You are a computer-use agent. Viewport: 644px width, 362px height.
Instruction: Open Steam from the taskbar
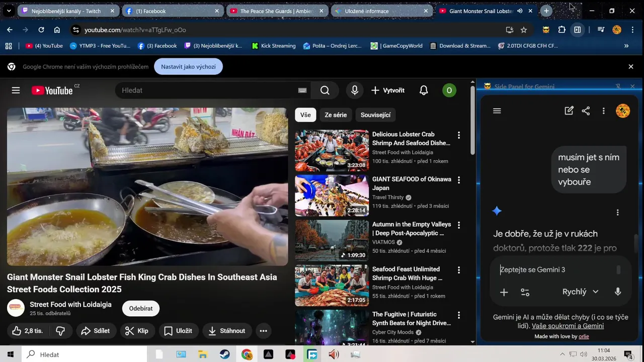(x=224, y=354)
